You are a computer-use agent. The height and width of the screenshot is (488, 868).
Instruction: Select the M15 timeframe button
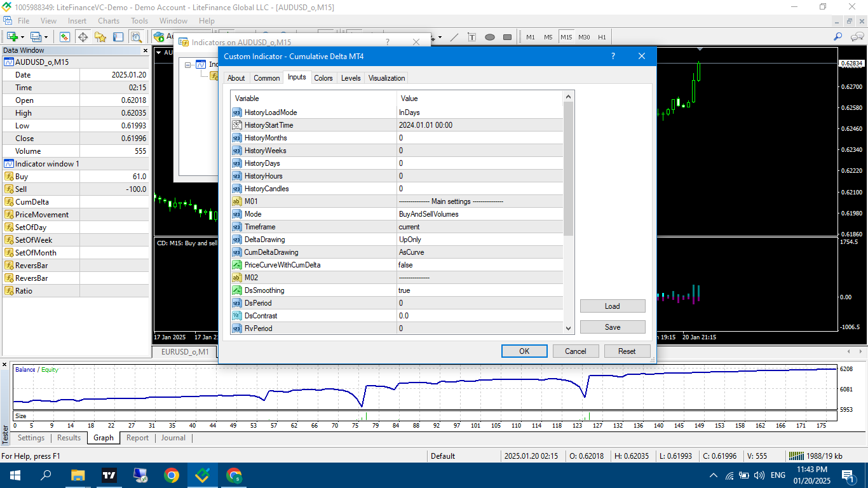pyautogui.click(x=566, y=37)
